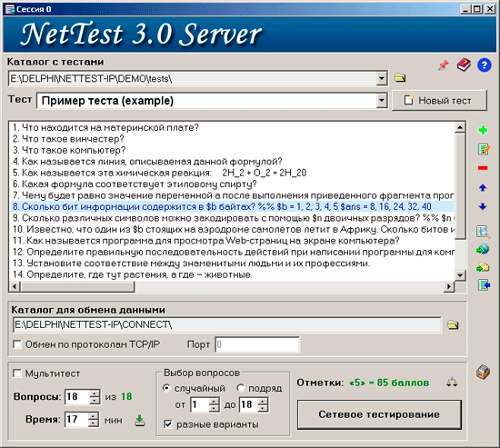Click the blue question mark help icon
Viewport: 500px width, 448px height.
click(484, 65)
